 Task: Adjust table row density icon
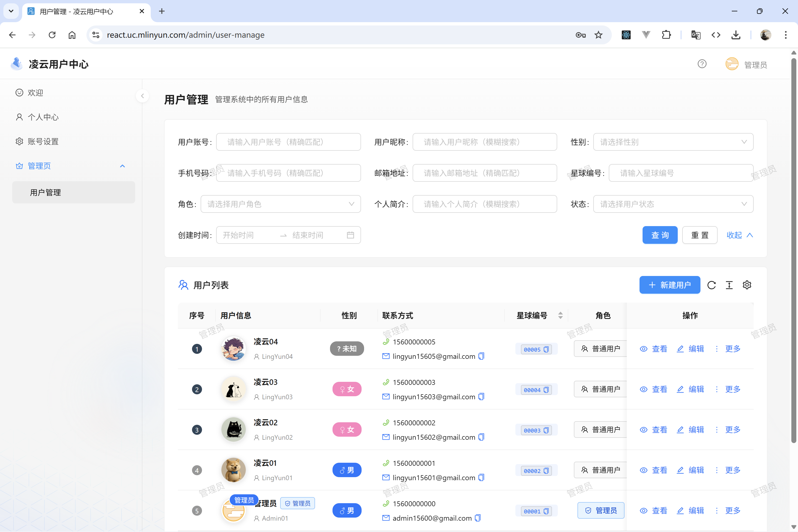point(730,285)
